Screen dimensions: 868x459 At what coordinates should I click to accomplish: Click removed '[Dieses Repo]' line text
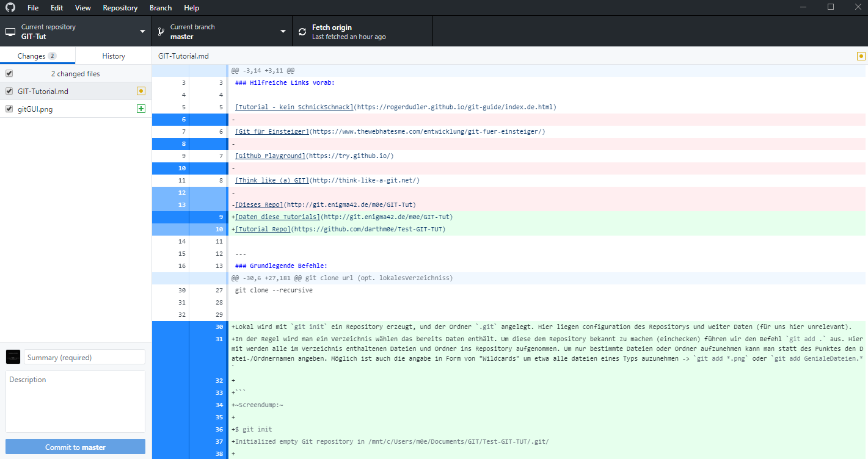pos(324,204)
